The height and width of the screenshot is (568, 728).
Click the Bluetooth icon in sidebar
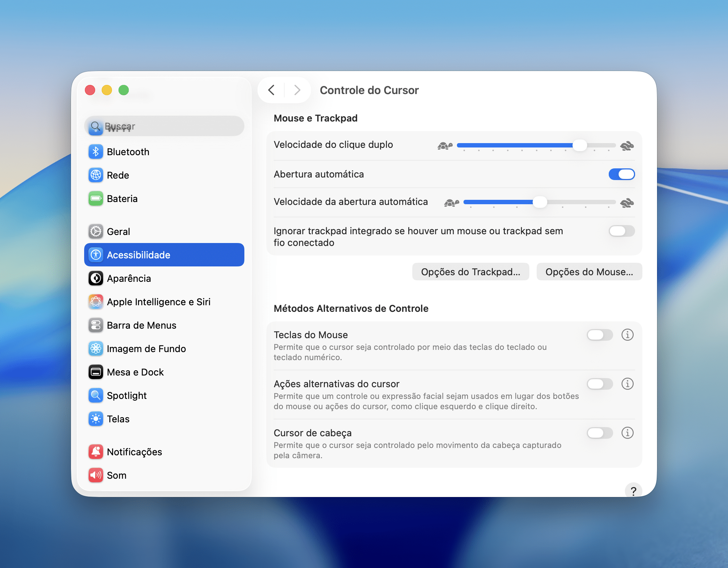coord(96,152)
